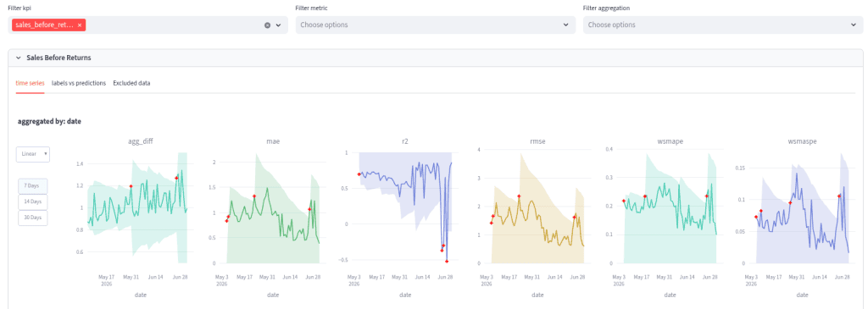Select the 30 Days window

click(x=33, y=218)
